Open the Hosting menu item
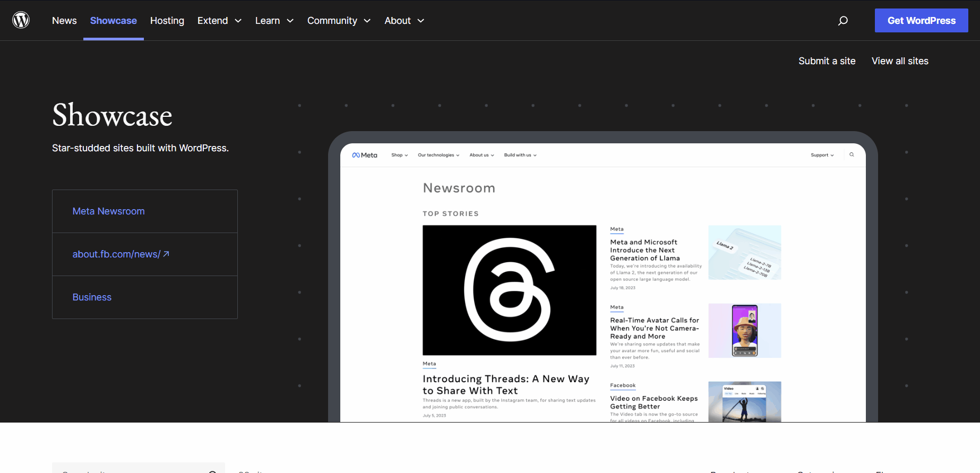 click(x=167, y=21)
